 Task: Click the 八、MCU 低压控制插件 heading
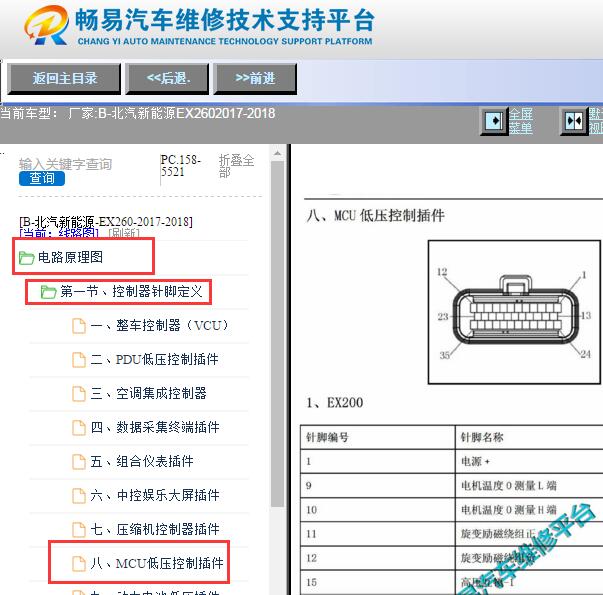coord(375,215)
